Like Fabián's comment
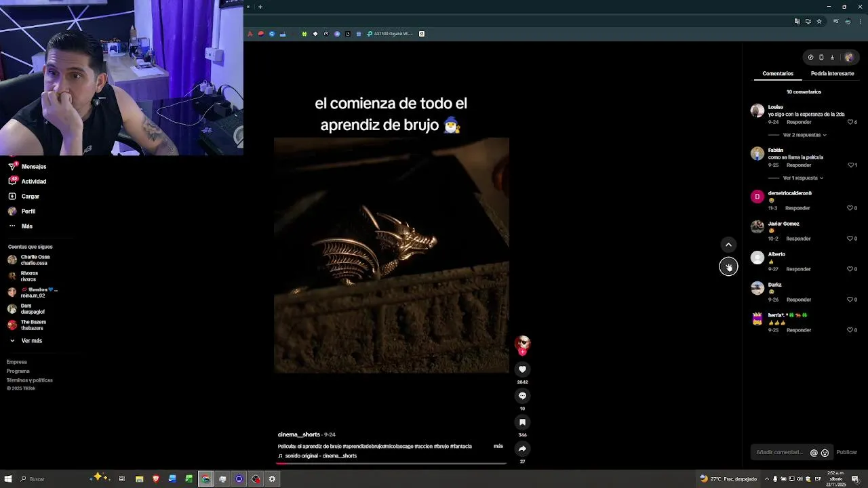The height and width of the screenshot is (488, 868). (852, 165)
